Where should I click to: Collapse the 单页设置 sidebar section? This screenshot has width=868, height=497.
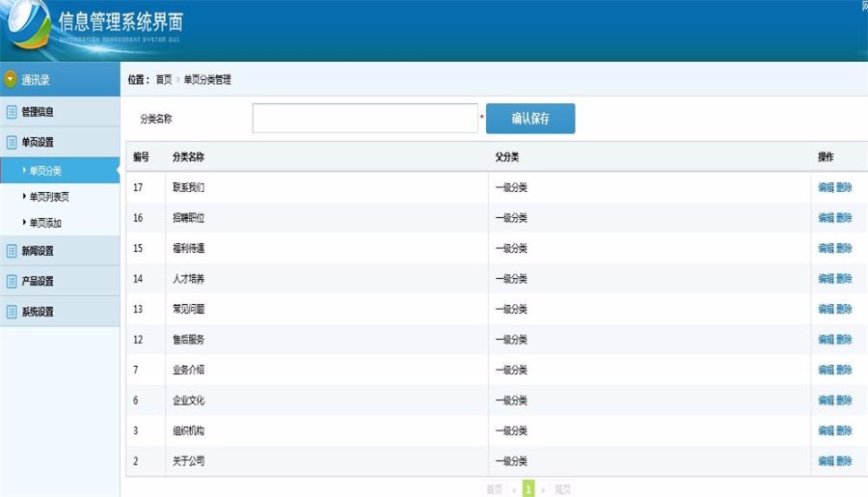(x=39, y=142)
